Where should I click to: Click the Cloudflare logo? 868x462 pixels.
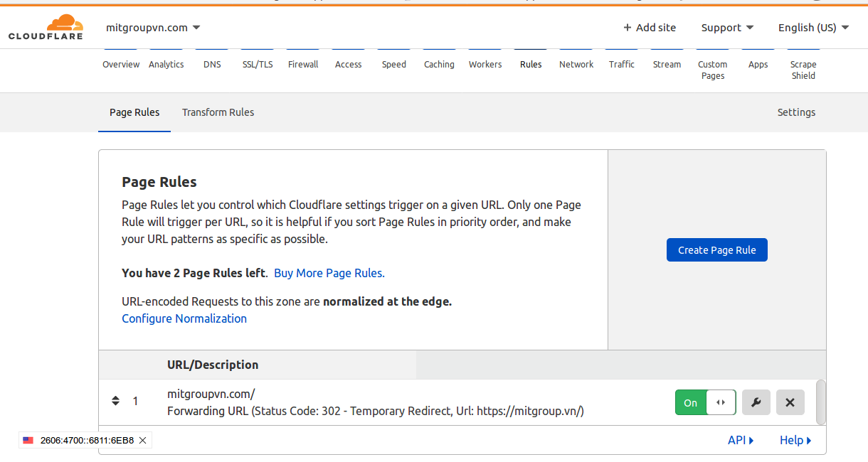coord(46,27)
